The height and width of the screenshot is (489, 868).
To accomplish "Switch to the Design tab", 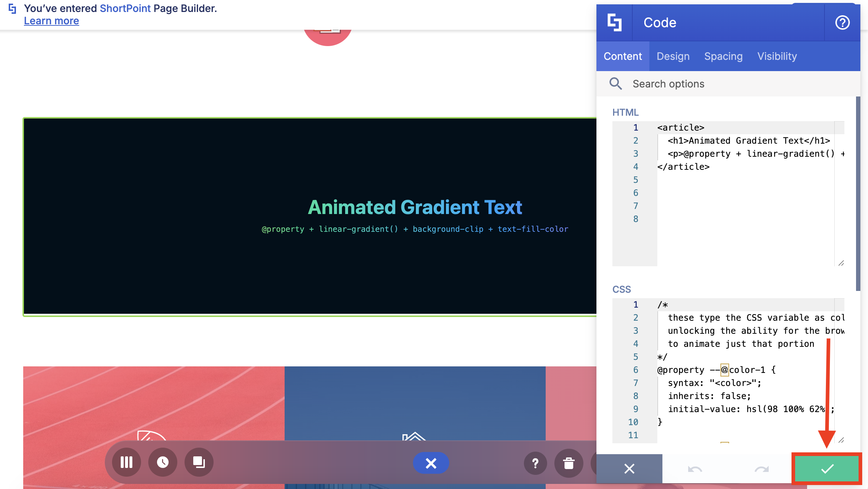I will [673, 56].
